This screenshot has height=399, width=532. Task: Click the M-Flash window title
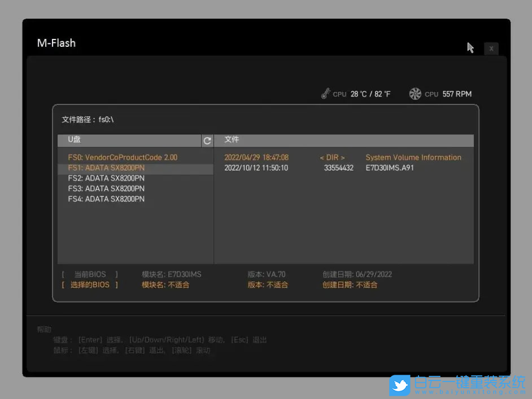56,42
